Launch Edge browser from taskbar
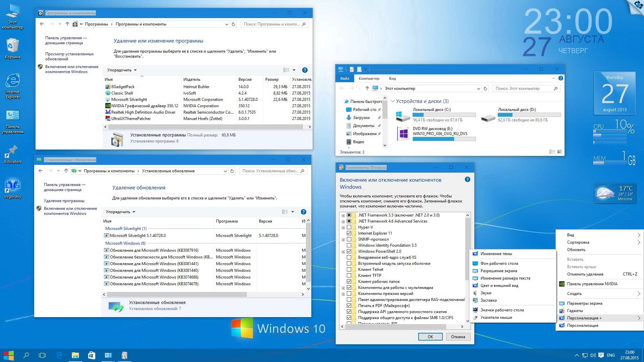Image resolution: width=644 pixels, height=362 pixels. click(x=59, y=355)
